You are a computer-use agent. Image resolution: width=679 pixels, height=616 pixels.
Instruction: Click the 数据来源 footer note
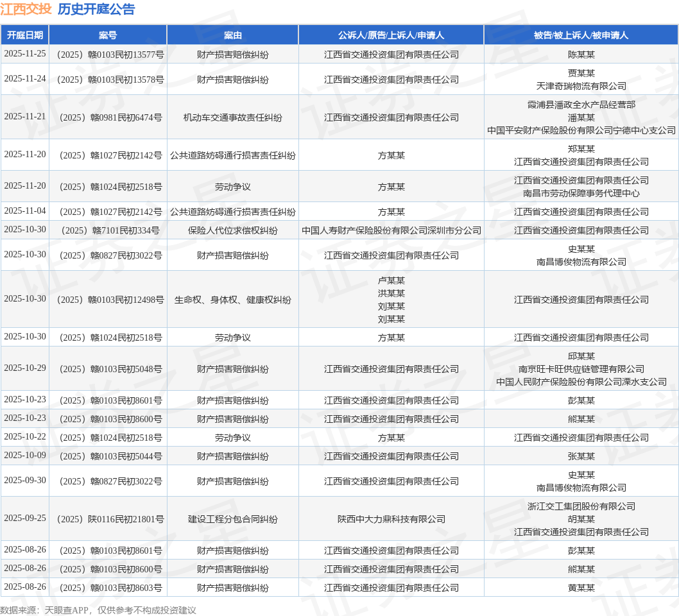[x=98, y=610]
